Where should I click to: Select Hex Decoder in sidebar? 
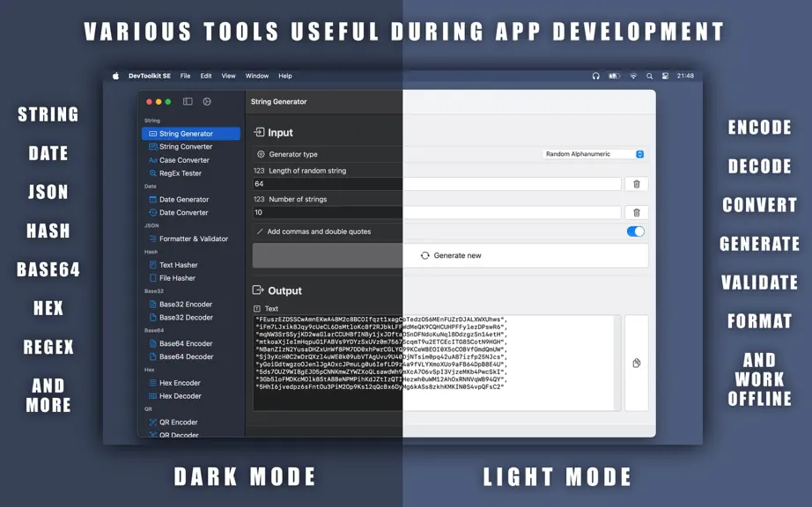point(180,396)
